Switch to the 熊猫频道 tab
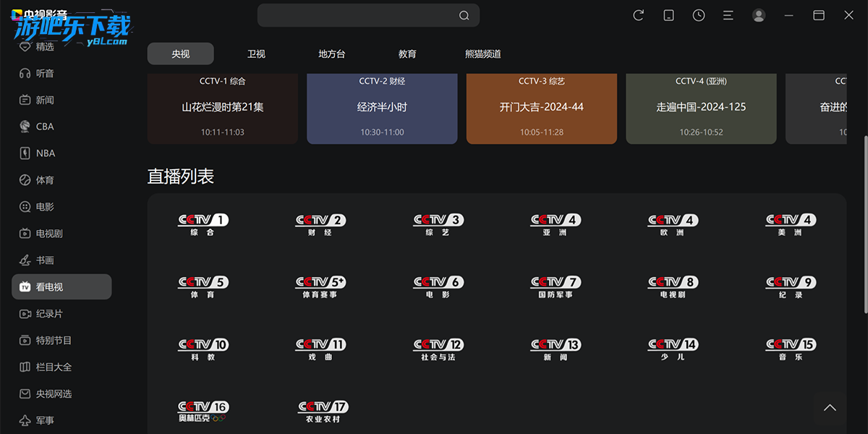868x434 pixels. click(x=483, y=54)
